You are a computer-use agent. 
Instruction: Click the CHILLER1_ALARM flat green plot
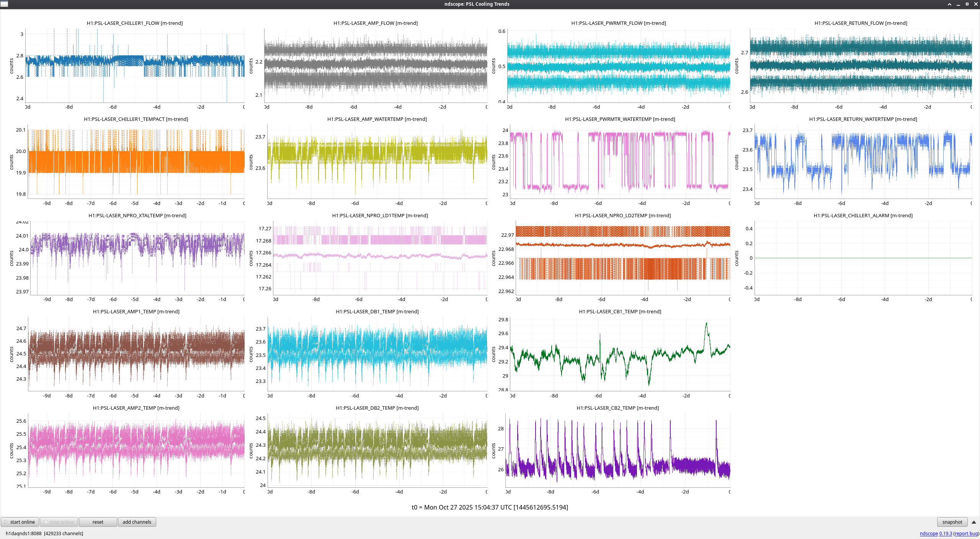point(863,258)
